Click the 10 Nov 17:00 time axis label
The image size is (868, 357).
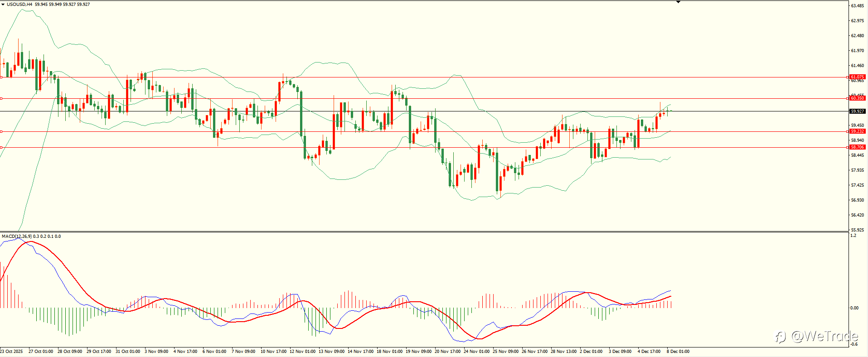pyautogui.click(x=273, y=352)
